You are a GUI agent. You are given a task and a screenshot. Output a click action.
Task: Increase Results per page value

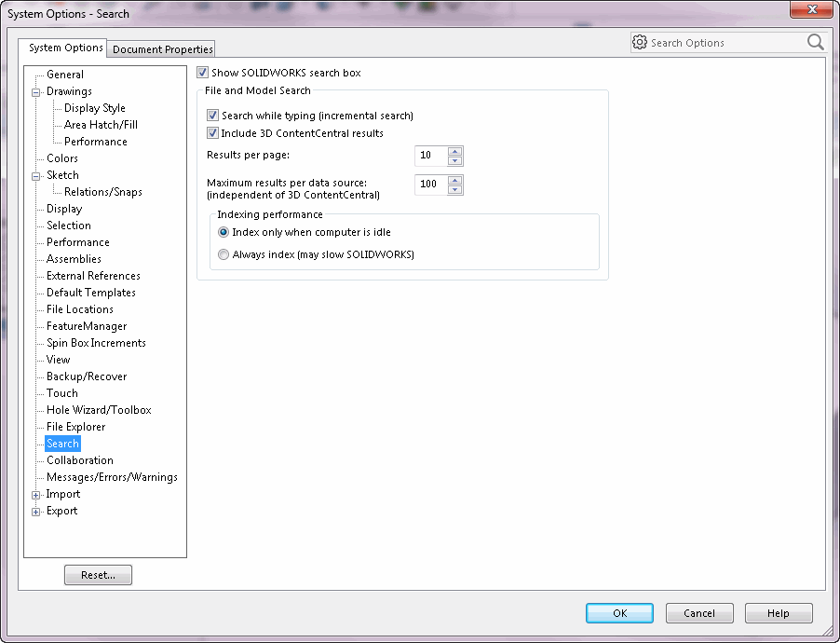[x=454, y=151]
